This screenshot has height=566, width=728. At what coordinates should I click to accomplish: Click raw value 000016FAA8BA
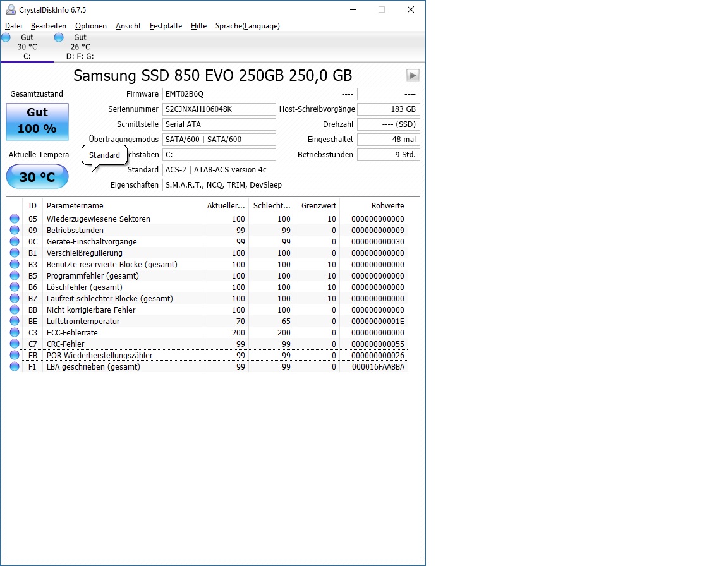[378, 367]
